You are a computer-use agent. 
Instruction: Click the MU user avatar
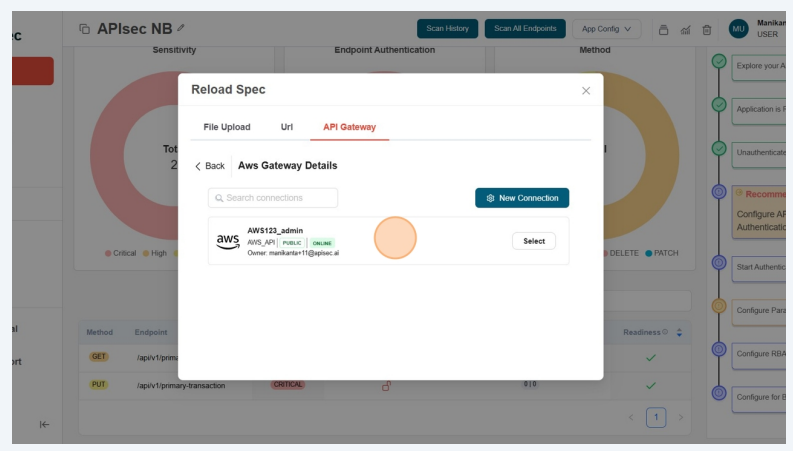click(738, 29)
